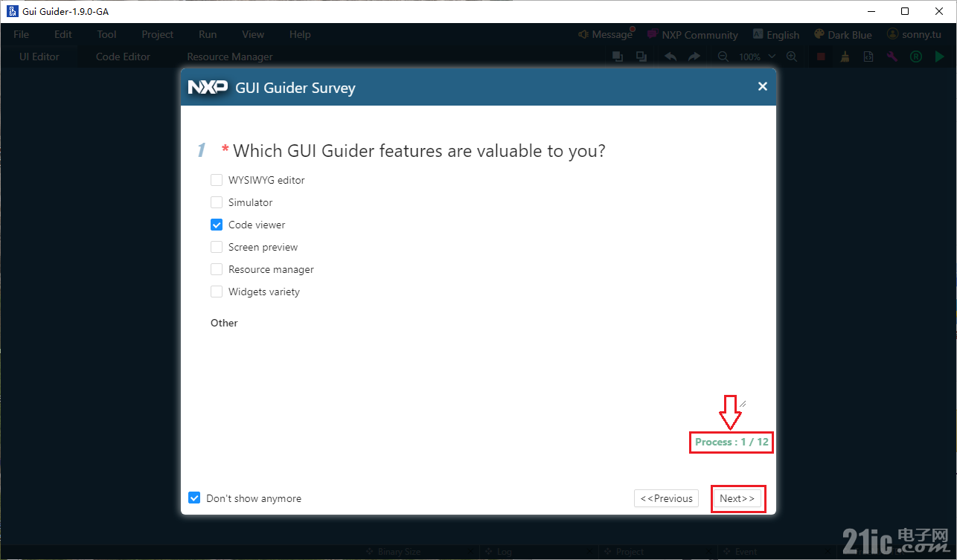Zoom in with the plus magnifier
Viewport: 957px width, 560px height.
pos(792,57)
